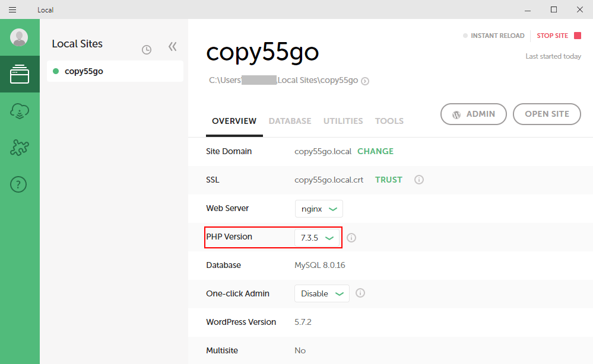The width and height of the screenshot is (593, 364).
Task: Click the Open Site button
Action: click(x=547, y=114)
